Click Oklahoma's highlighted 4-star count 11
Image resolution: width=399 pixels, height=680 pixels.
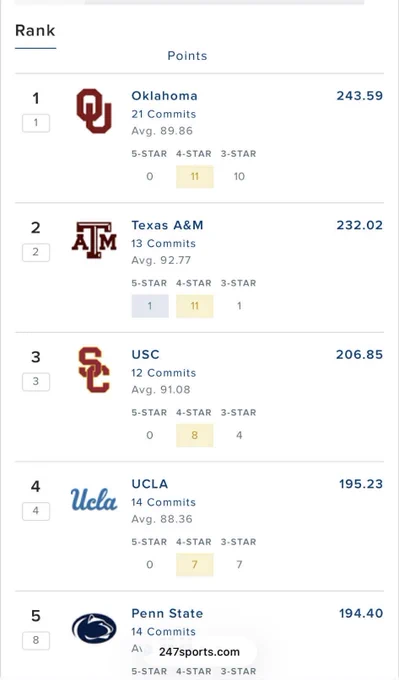click(x=195, y=177)
